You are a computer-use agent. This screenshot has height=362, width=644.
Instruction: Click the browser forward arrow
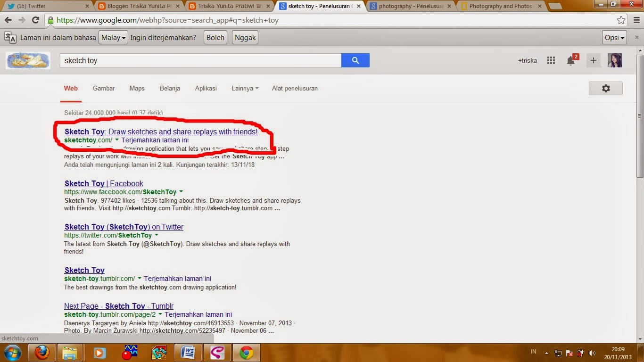click(22, 20)
